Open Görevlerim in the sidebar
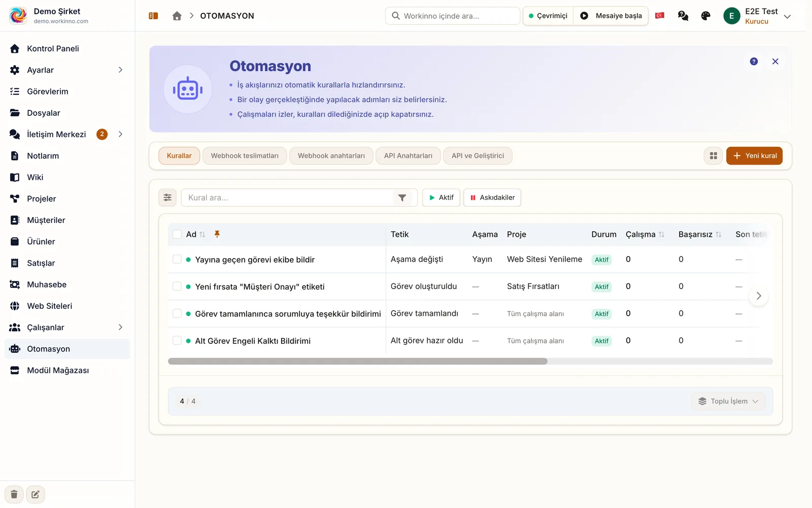Screen dimensions: 812x508 [x=67, y=91]
